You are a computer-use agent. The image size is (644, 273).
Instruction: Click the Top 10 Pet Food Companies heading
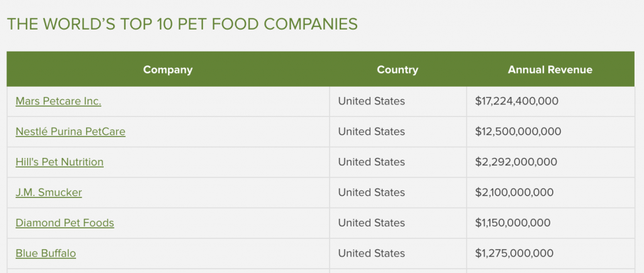coord(182,25)
